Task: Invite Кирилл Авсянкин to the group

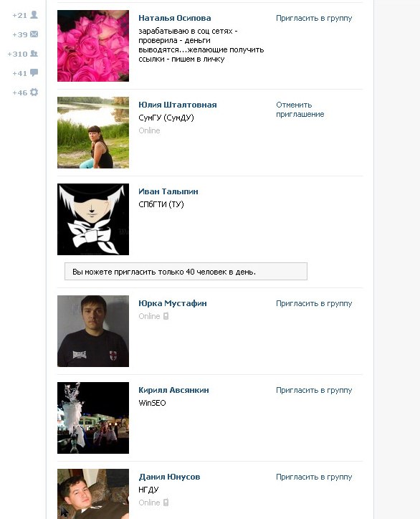Action: point(314,390)
